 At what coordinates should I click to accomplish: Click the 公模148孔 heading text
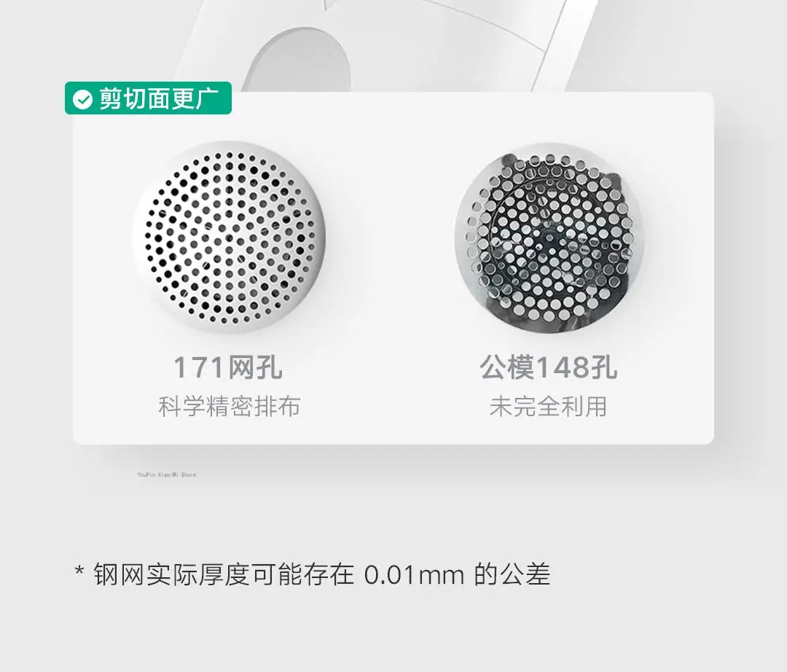coord(548,368)
